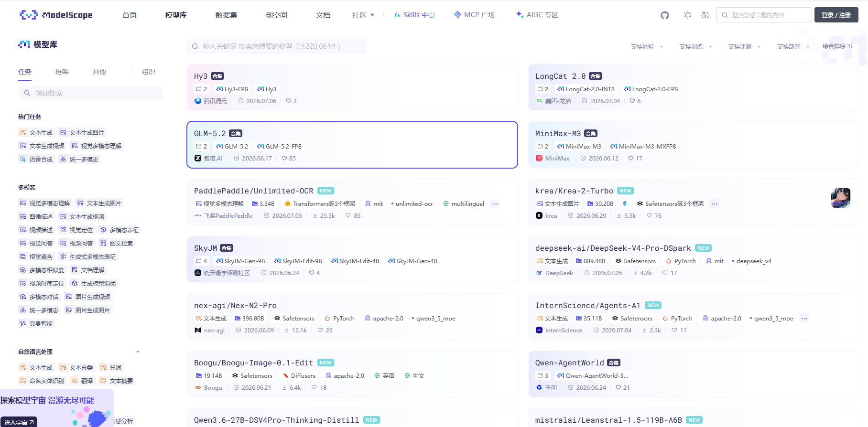Image resolution: width=868 pixels, height=427 pixels.
Task: Open the deepseek-ai/DeepSeek-V4-Pro-DSpark model link
Action: 613,248
